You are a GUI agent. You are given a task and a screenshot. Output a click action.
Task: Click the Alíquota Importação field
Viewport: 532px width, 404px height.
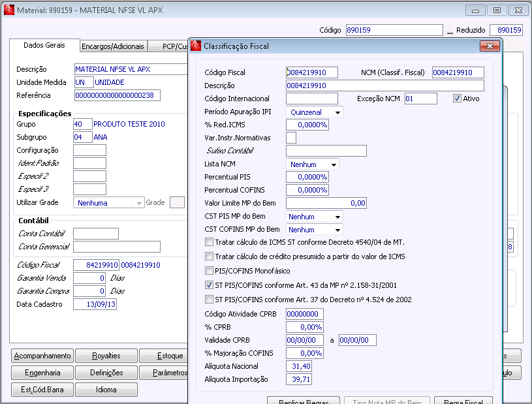click(299, 379)
